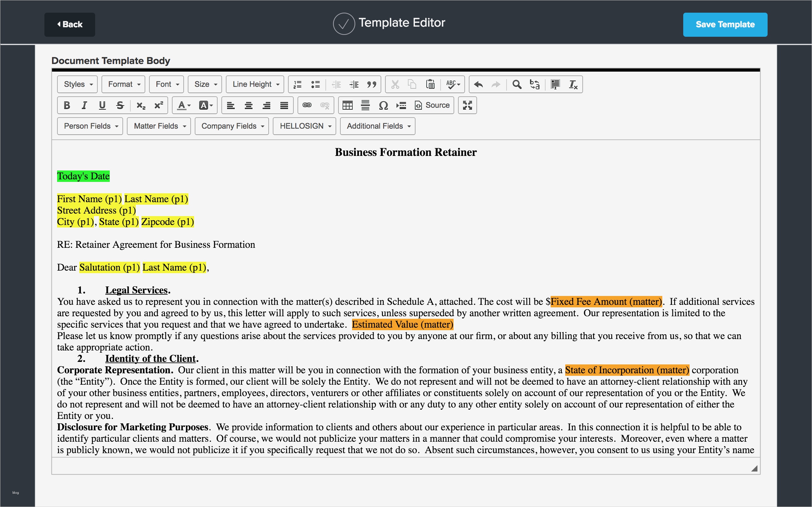Open the Additional Fields menu

[x=378, y=126]
